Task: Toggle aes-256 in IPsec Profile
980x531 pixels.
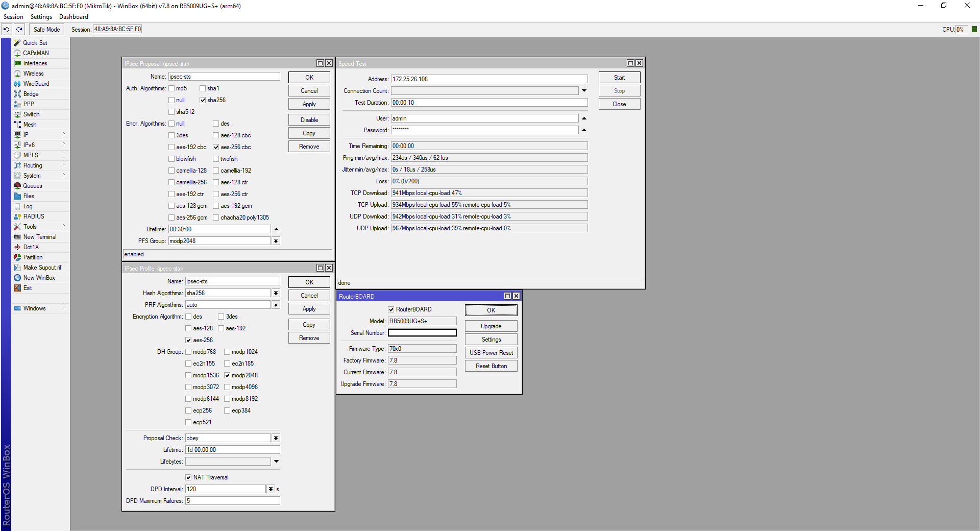Action: pos(188,340)
